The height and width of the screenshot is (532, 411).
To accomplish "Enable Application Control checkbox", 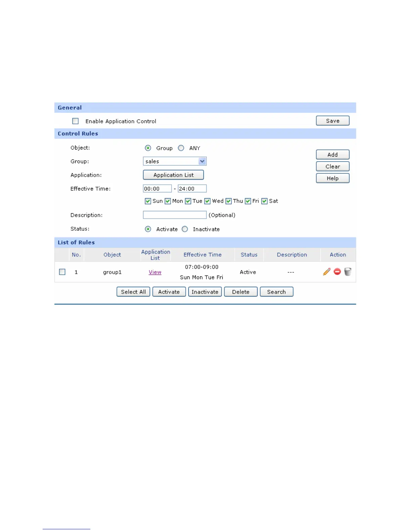I will click(x=75, y=121).
